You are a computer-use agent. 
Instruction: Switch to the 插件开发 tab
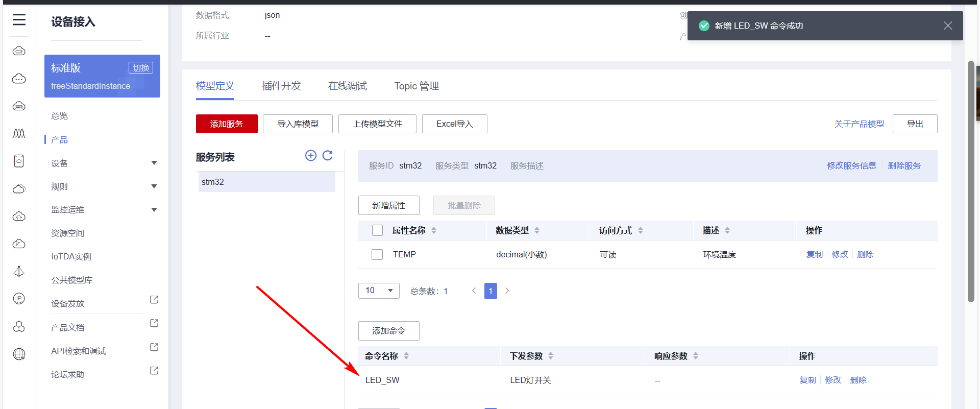coord(281,86)
